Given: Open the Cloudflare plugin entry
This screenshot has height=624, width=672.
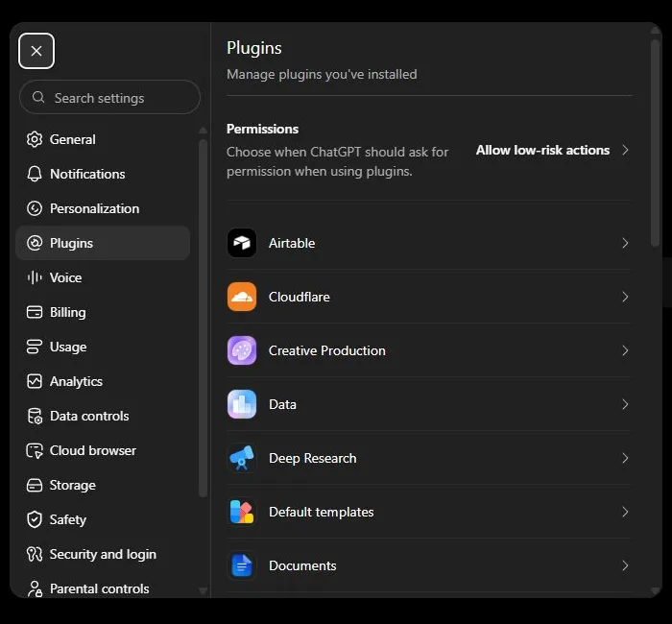Looking at the screenshot, I should coord(428,297).
